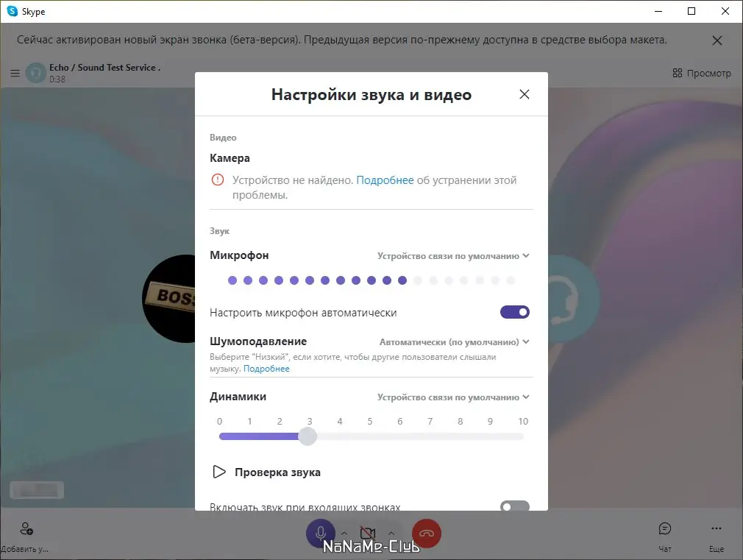Open the sidebar hamburger menu icon
The width and height of the screenshot is (743, 560).
[15, 73]
